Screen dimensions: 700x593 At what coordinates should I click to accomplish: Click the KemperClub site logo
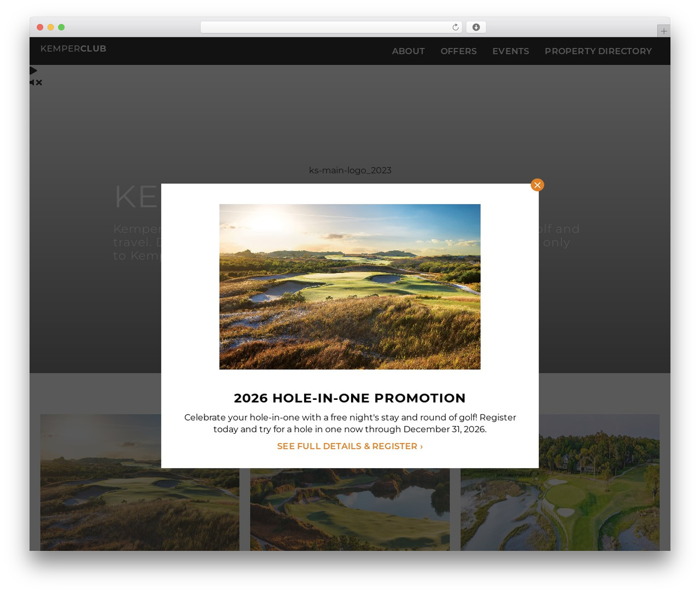73,49
